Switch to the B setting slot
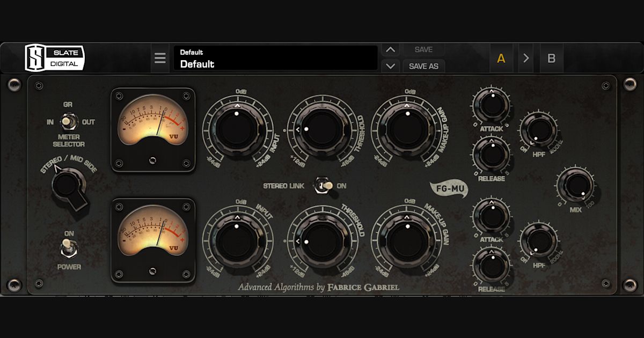This screenshot has height=338, width=644. 551,58
